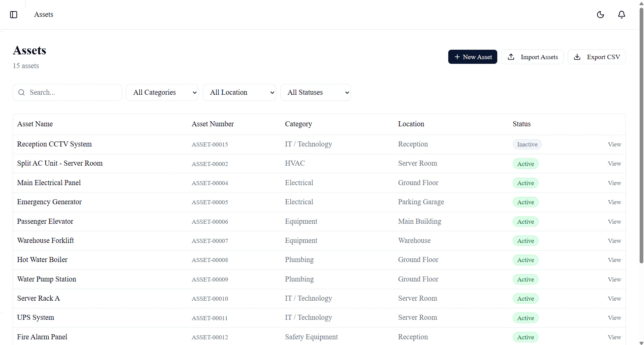Open the notifications bell
The image size is (644, 345).
pos(621,14)
